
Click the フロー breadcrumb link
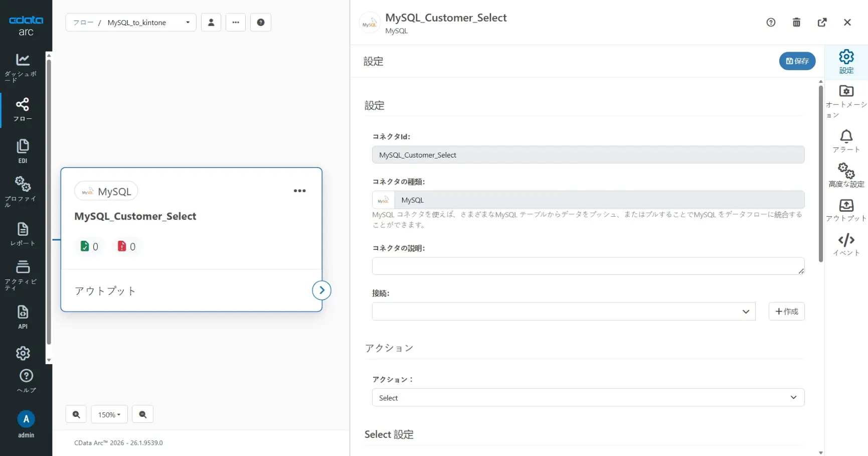pos(83,22)
